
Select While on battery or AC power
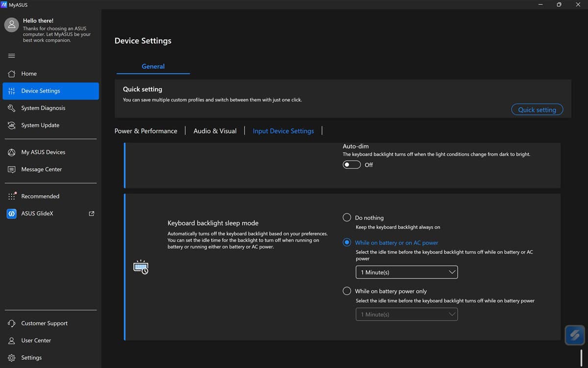347,242
